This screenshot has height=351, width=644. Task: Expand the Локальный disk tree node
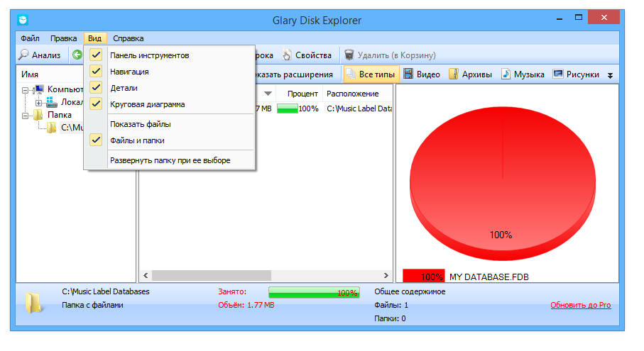38,103
